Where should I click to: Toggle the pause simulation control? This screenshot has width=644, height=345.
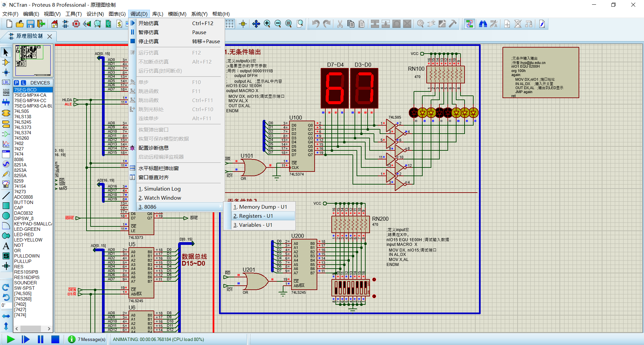(40, 339)
